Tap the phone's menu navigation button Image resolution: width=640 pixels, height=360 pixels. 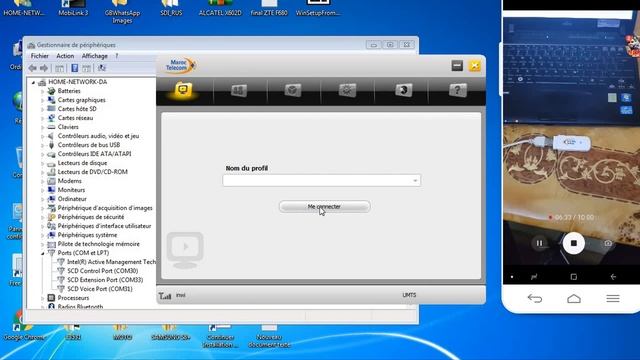(613, 299)
